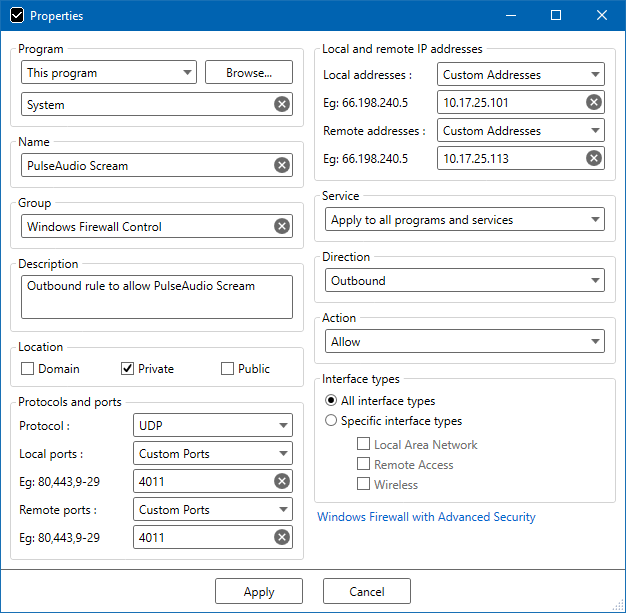Clear the remote ports 4011 value
This screenshot has width=626, height=613.
282,537
